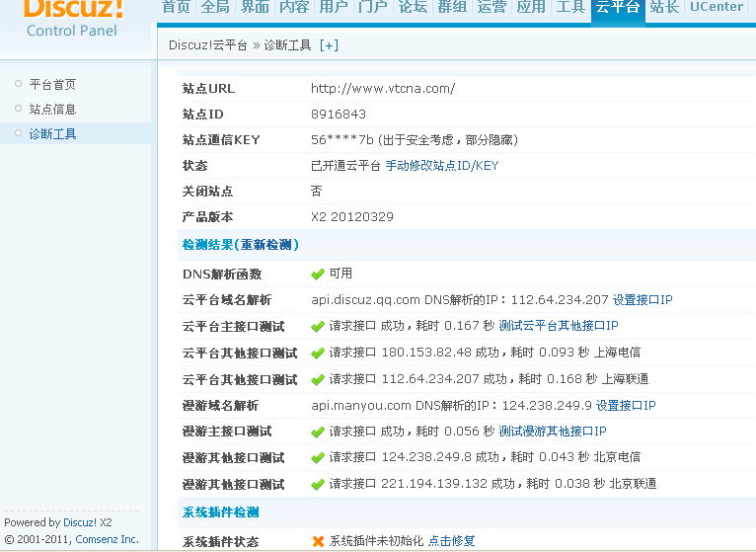Click the 产品版本 row label
This screenshot has height=552, width=756.
click(x=208, y=216)
